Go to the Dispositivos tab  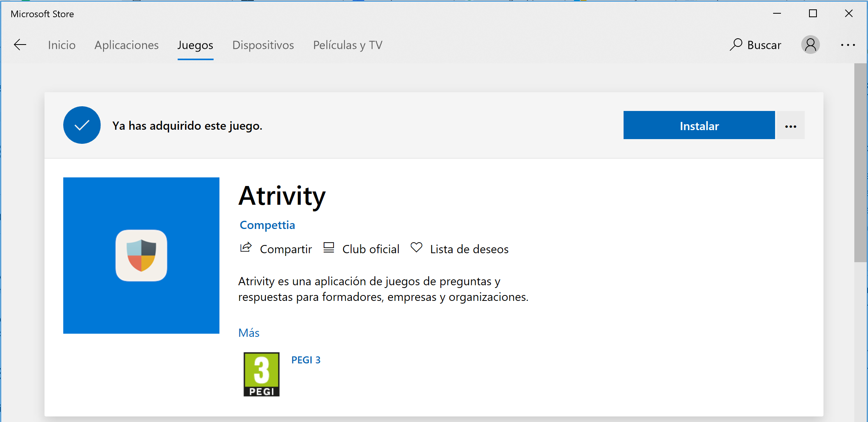263,45
